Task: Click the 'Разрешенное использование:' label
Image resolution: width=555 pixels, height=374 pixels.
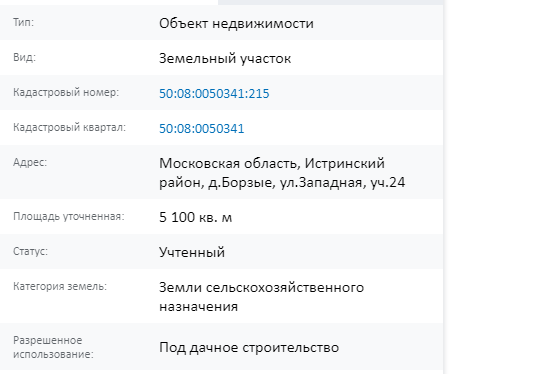Action: point(53,347)
